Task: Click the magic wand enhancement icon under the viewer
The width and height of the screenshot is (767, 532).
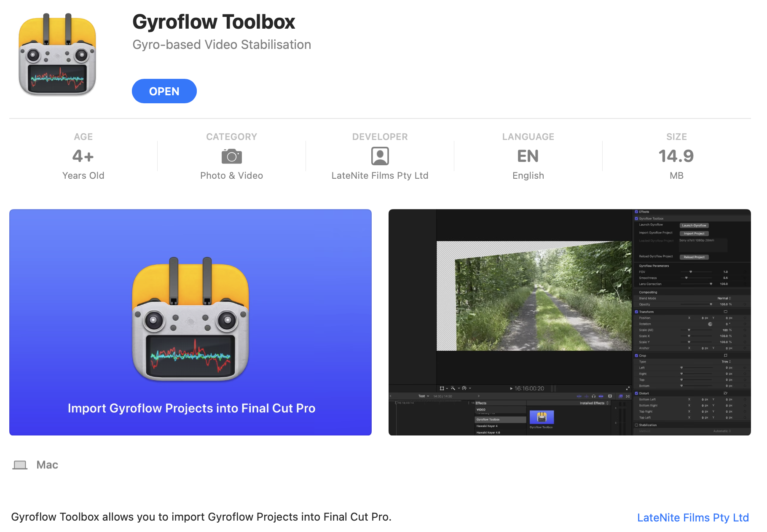Action: click(453, 388)
